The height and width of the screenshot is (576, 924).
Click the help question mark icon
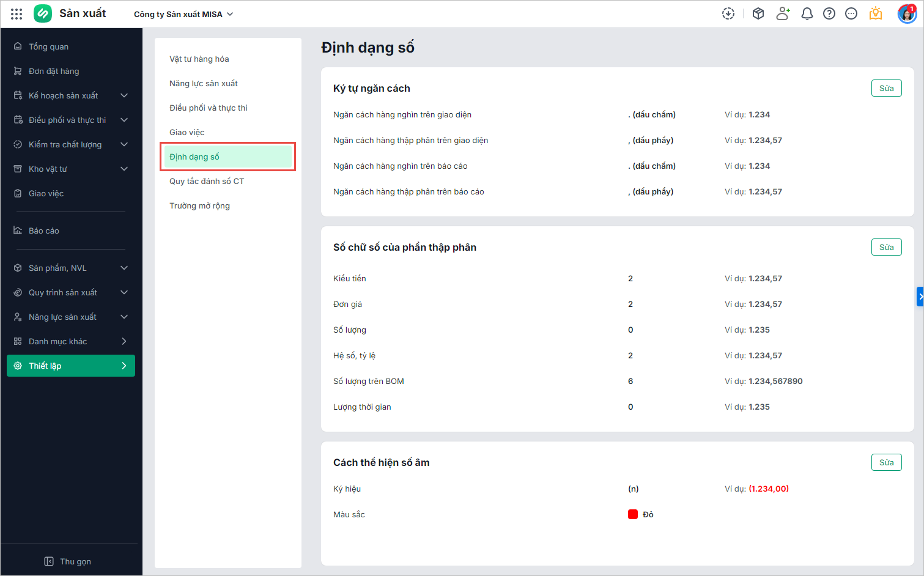pyautogui.click(x=829, y=13)
